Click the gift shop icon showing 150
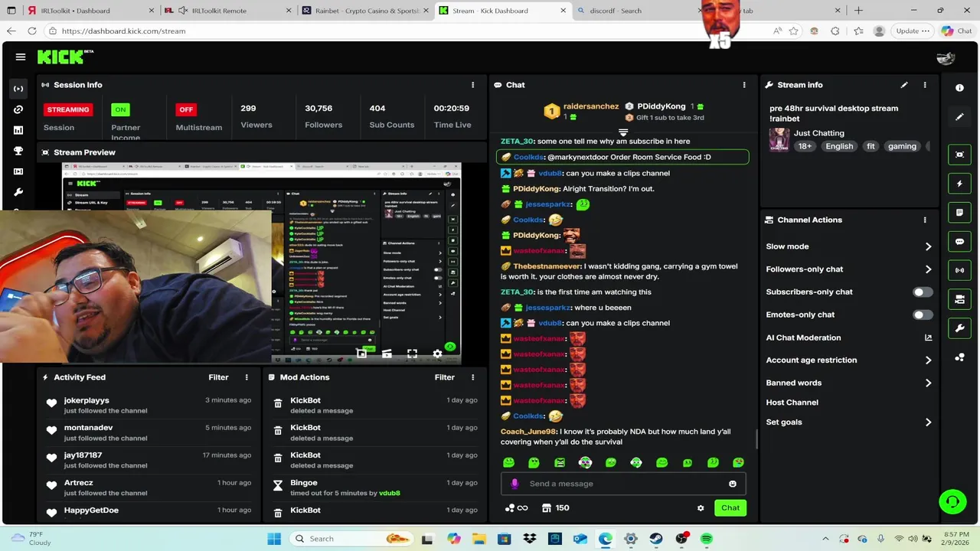The height and width of the screenshot is (551, 980). (555, 508)
